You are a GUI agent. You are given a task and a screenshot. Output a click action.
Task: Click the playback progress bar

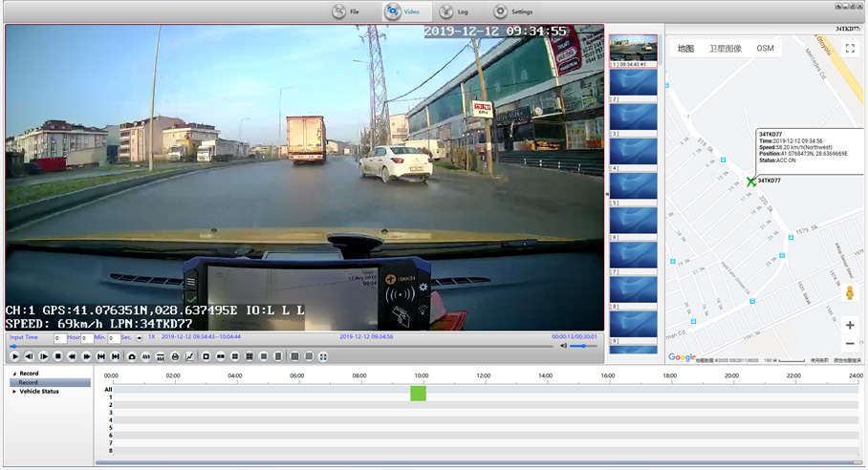pos(281,347)
